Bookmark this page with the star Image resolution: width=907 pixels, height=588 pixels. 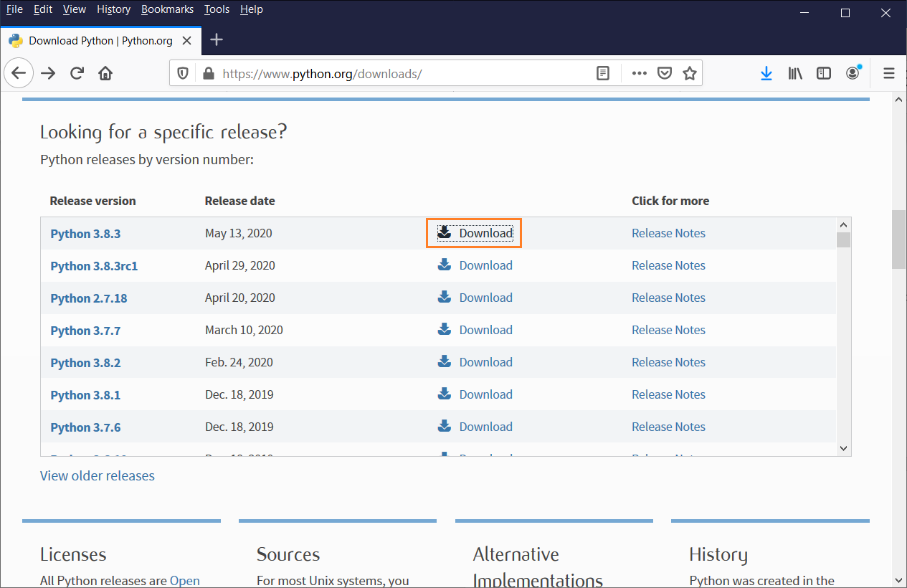690,73
